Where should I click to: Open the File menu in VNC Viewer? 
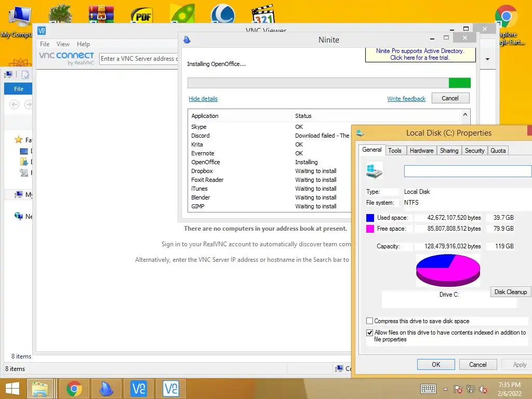click(x=45, y=44)
